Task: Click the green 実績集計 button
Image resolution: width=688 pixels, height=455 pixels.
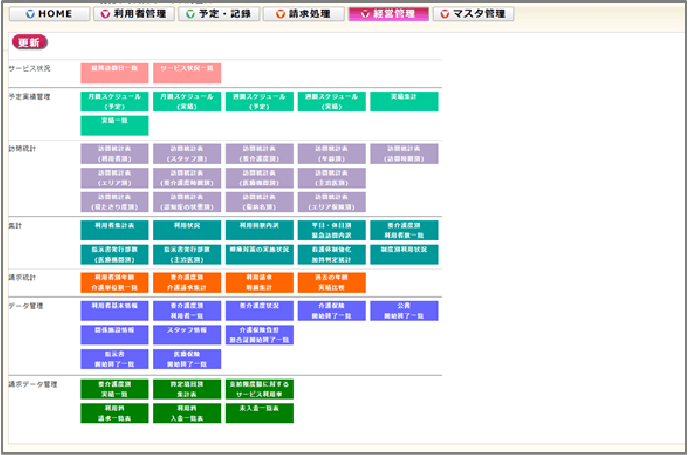Action: pyautogui.click(x=404, y=102)
